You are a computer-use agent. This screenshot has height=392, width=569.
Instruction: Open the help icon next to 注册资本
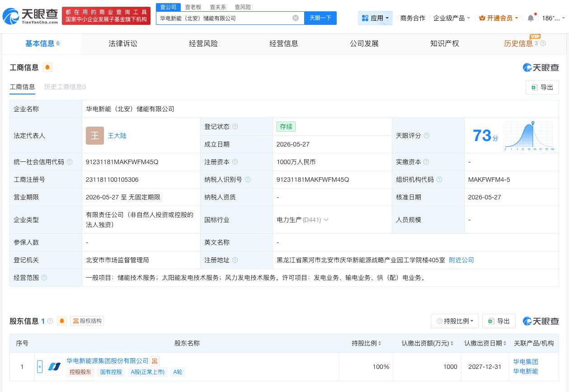[x=235, y=162]
